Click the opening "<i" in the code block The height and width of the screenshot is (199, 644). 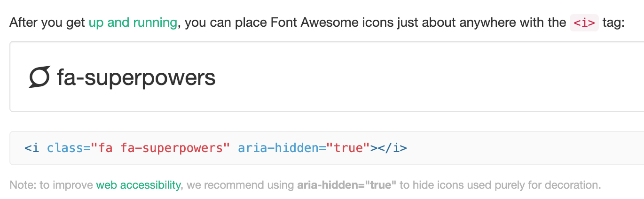click(31, 148)
